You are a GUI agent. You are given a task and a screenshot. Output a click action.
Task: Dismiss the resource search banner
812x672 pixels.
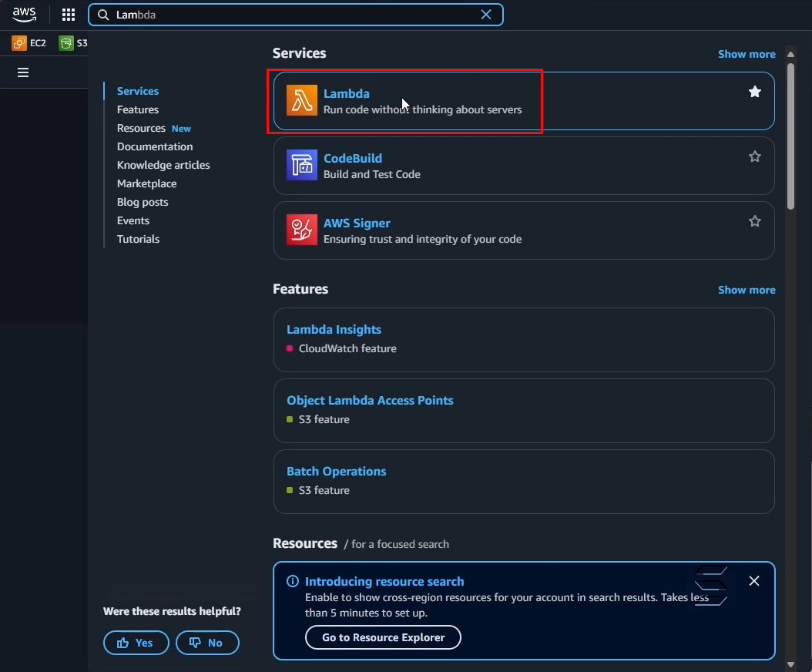point(754,581)
